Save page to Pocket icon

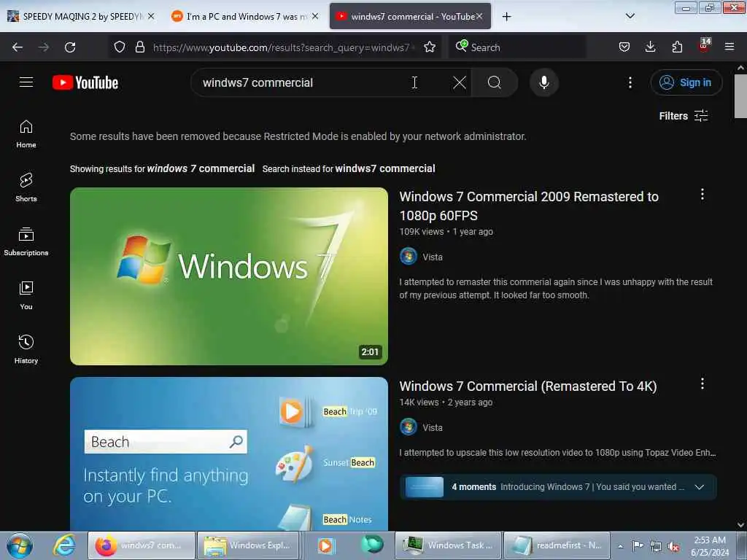[624, 47]
